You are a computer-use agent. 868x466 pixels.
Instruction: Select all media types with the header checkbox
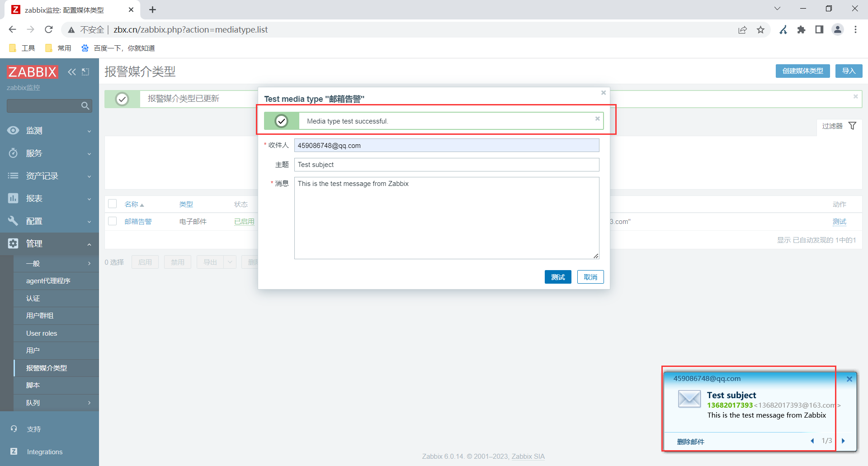pos(113,204)
